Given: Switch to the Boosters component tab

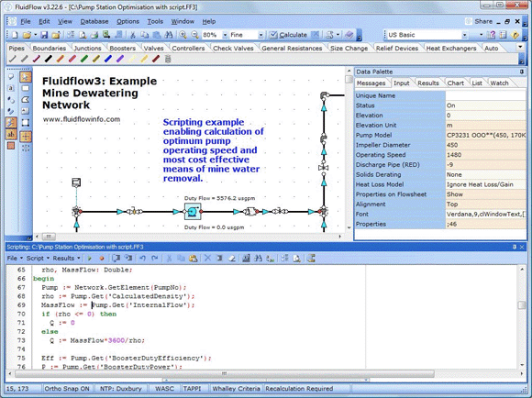Looking at the screenshot, I should 123,49.
